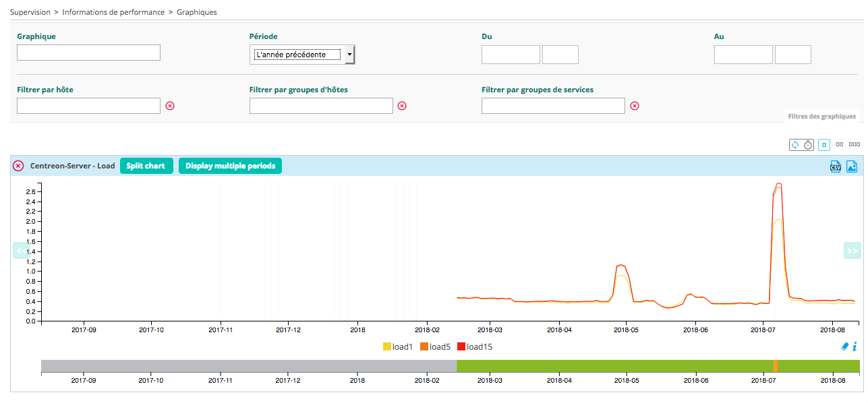
Task: Switch to single-column graph layout
Action: click(x=824, y=144)
